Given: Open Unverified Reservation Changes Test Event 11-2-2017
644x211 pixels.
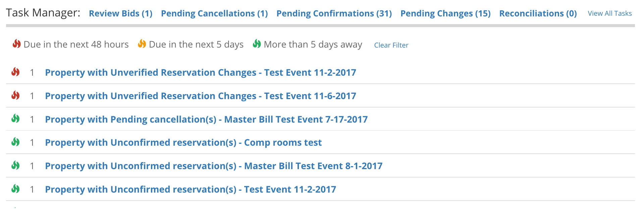Looking at the screenshot, I should tap(201, 73).
